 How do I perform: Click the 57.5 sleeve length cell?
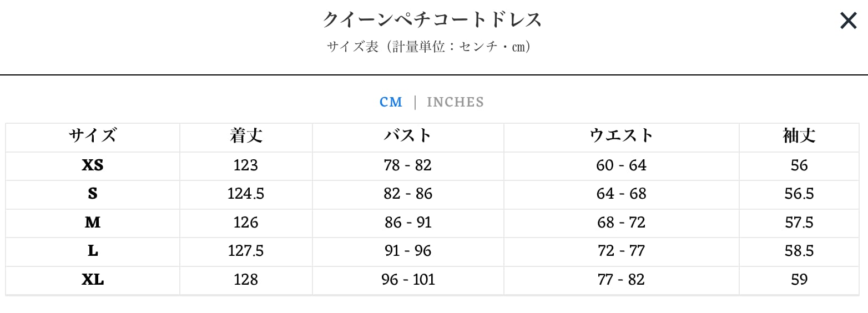(799, 223)
